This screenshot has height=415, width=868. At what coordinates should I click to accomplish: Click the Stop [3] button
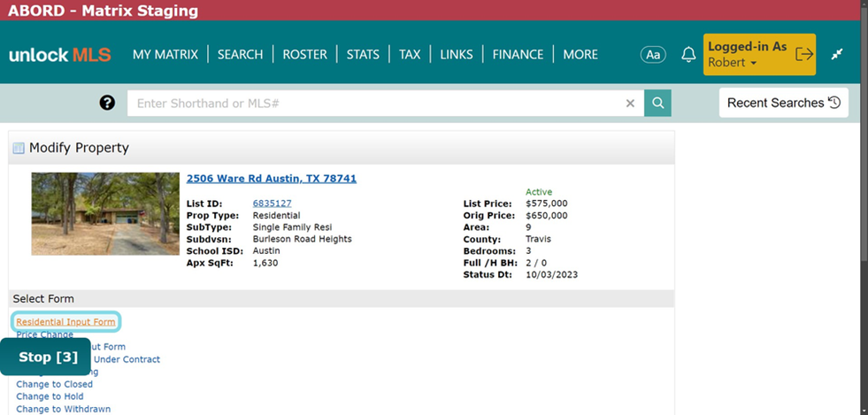(45, 357)
